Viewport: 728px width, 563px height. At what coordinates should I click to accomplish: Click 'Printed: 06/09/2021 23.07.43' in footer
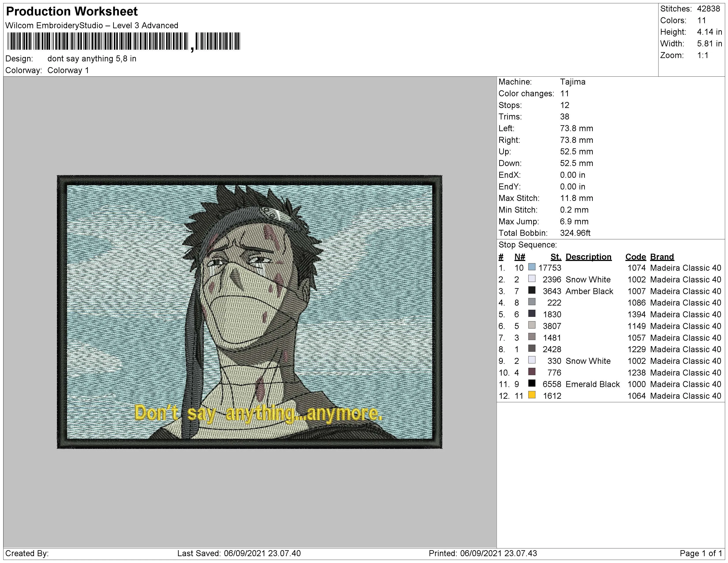point(483,553)
